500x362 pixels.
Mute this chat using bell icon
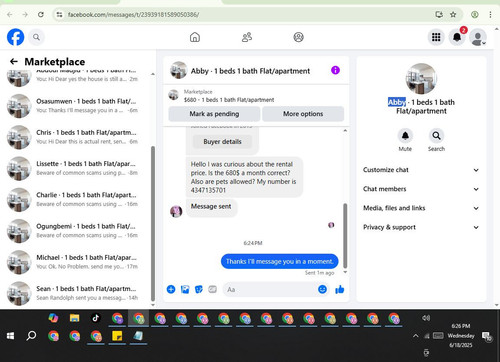click(x=405, y=136)
